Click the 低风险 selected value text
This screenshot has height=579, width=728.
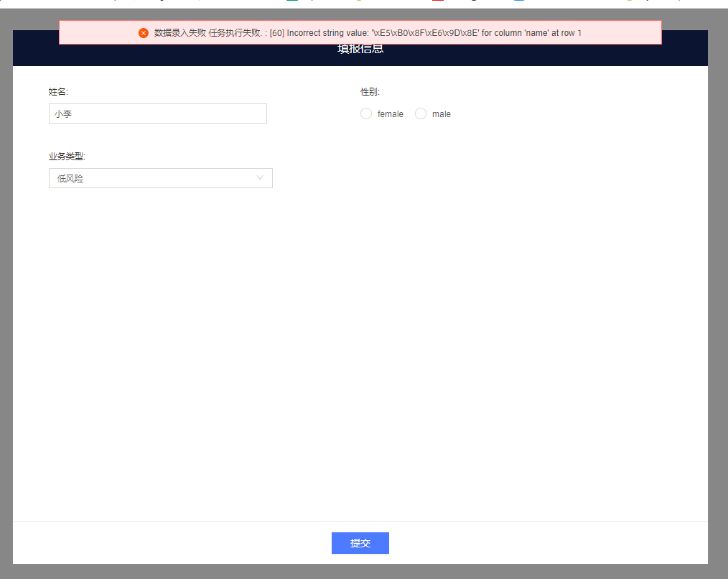(70, 178)
